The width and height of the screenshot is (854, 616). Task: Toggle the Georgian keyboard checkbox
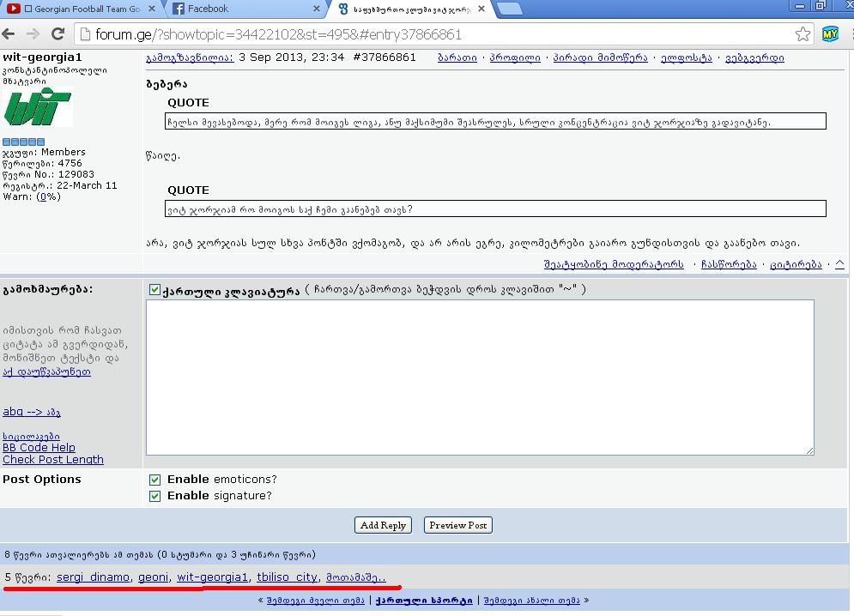coord(154,290)
